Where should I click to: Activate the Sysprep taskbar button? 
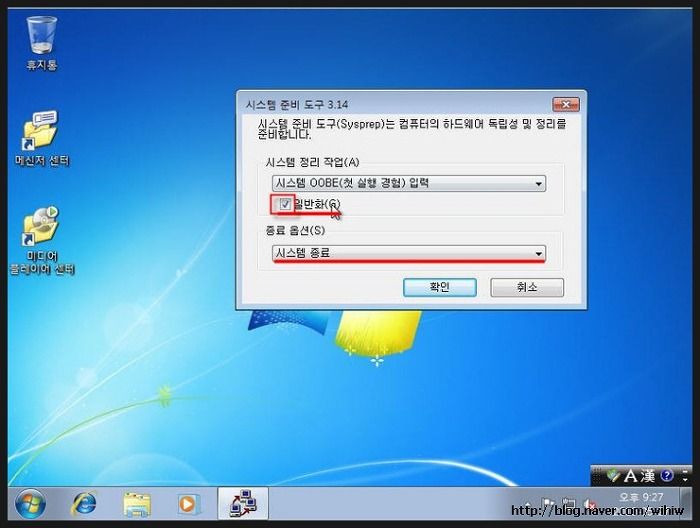pyautogui.click(x=243, y=504)
